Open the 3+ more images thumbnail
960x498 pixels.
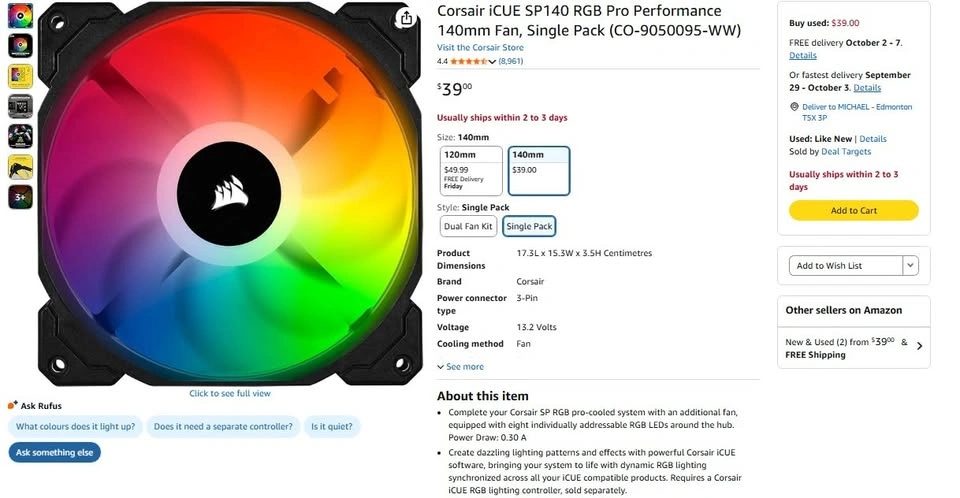click(x=20, y=198)
